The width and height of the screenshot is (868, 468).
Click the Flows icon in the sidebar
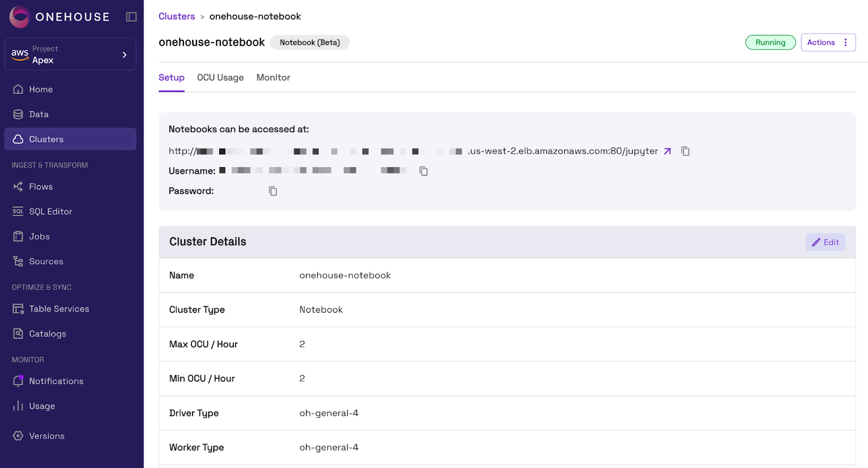pos(18,186)
